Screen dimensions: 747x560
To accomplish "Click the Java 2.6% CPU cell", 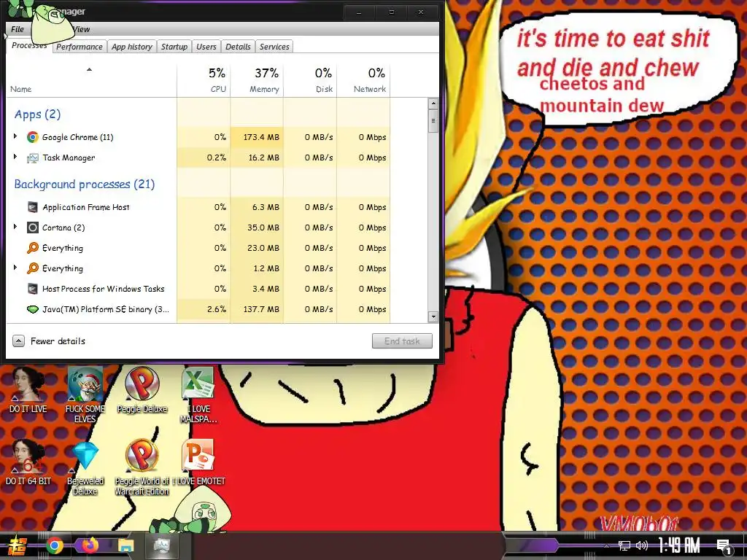I will tap(204, 309).
